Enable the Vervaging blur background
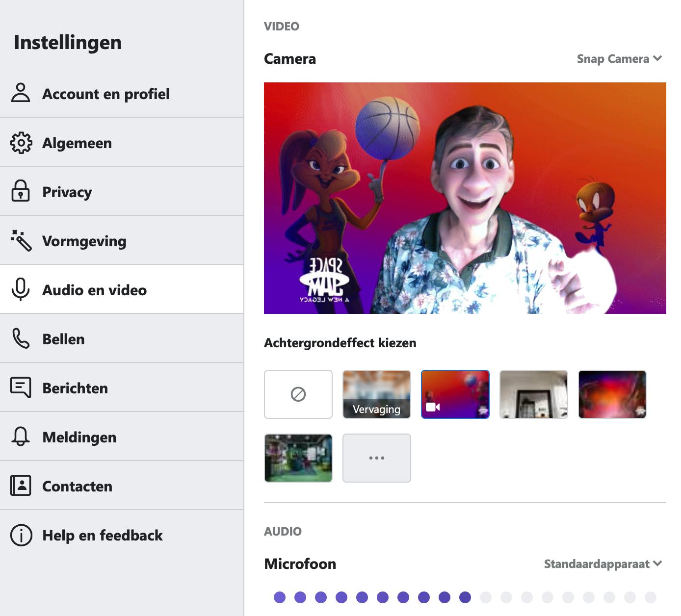 [x=377, y=394]
